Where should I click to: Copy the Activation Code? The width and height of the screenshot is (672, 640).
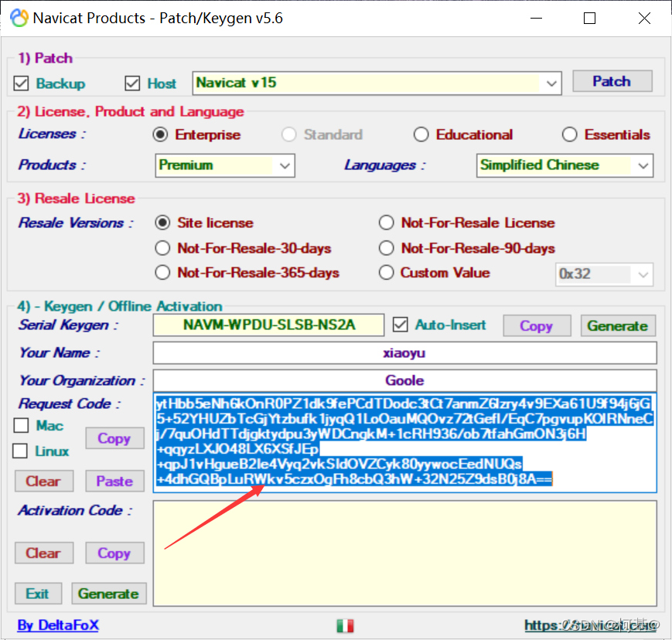[114, 553]
